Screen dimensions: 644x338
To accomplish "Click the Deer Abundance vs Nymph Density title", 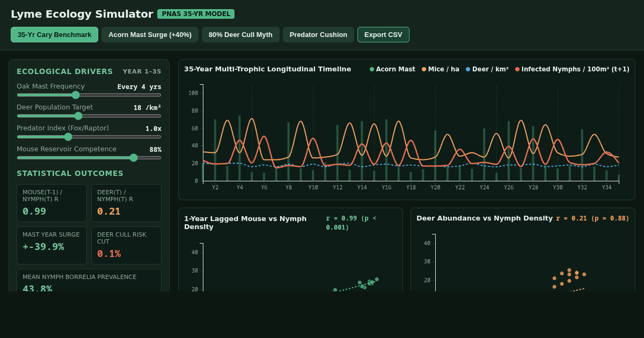I will (485, 218).
